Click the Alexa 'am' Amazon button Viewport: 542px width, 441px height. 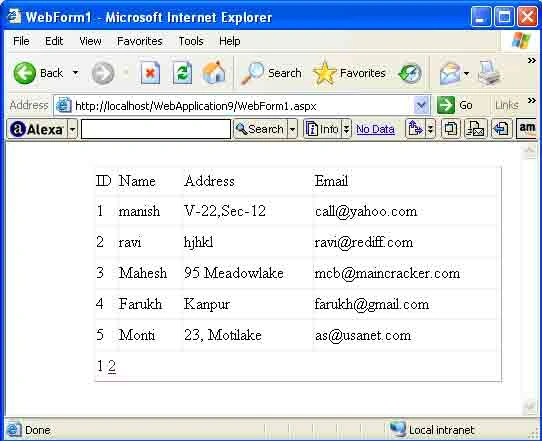pos(527,129)
